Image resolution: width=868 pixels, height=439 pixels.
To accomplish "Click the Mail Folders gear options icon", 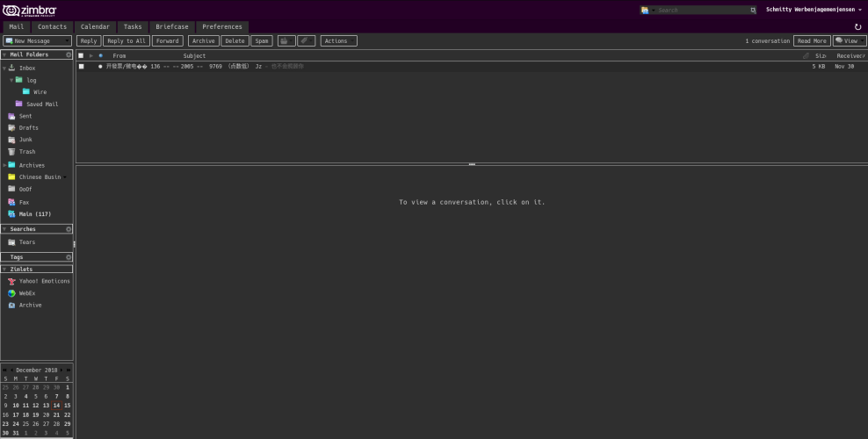I will tap(69, 54).
